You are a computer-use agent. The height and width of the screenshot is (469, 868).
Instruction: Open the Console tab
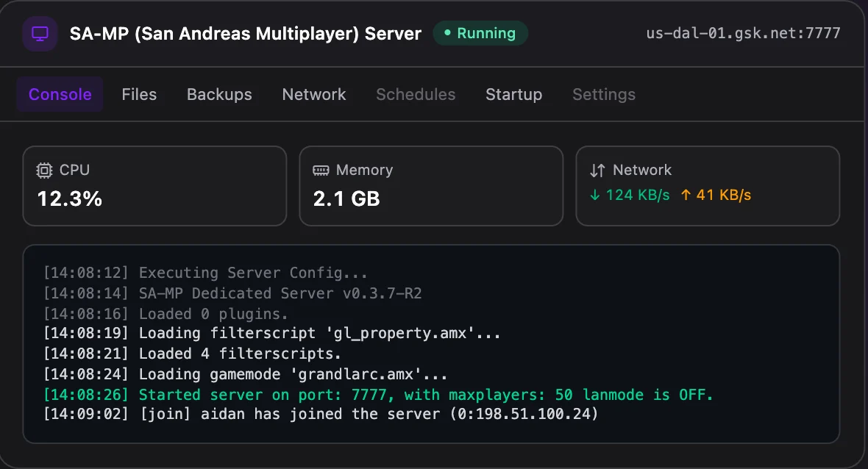coord(60,95)
